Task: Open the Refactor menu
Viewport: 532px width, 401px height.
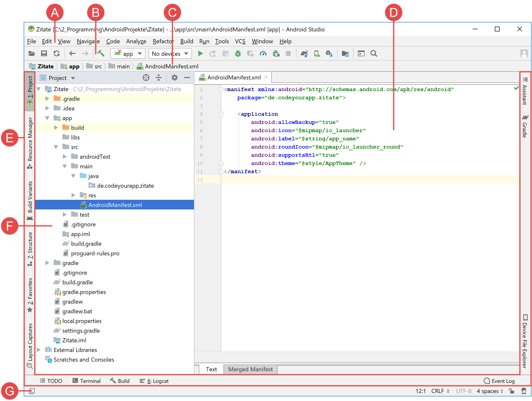Action: [x=163, y=41]
